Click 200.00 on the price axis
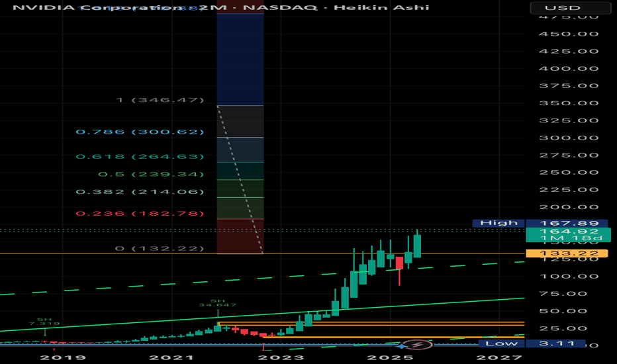Image resolution: width=617 pixels, height=364 pixels. (569, 207)
